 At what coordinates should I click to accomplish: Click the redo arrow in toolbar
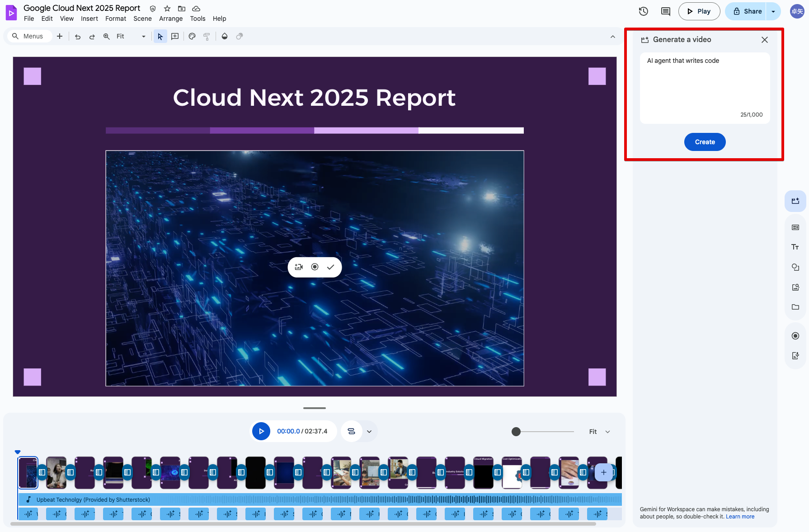(92, 37)
